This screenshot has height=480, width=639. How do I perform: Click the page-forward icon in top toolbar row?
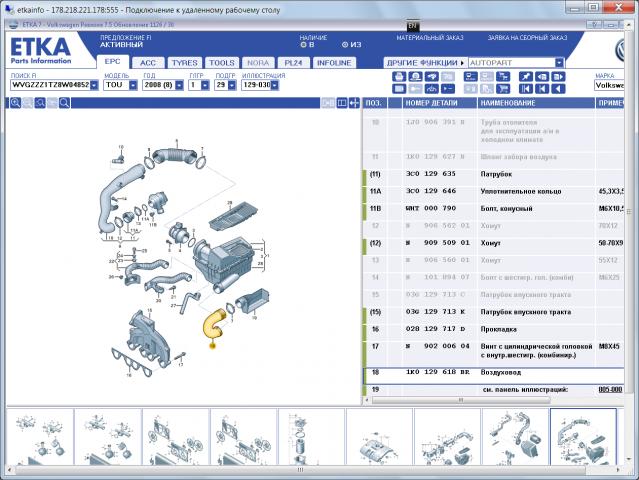click(558, 76)
